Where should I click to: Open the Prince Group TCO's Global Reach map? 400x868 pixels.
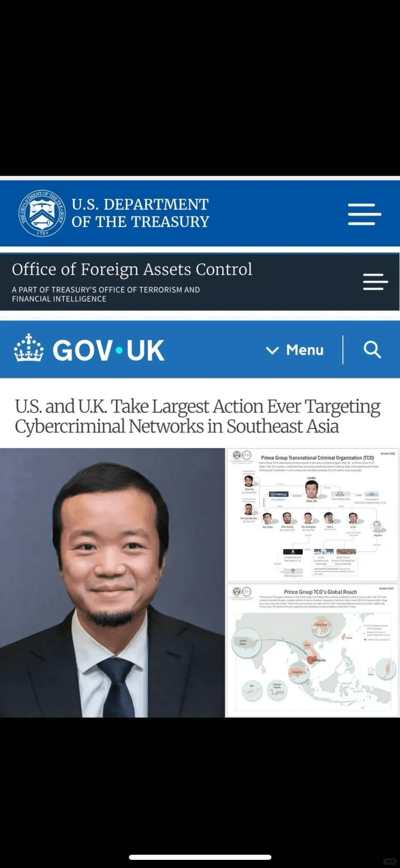[313, 650]
